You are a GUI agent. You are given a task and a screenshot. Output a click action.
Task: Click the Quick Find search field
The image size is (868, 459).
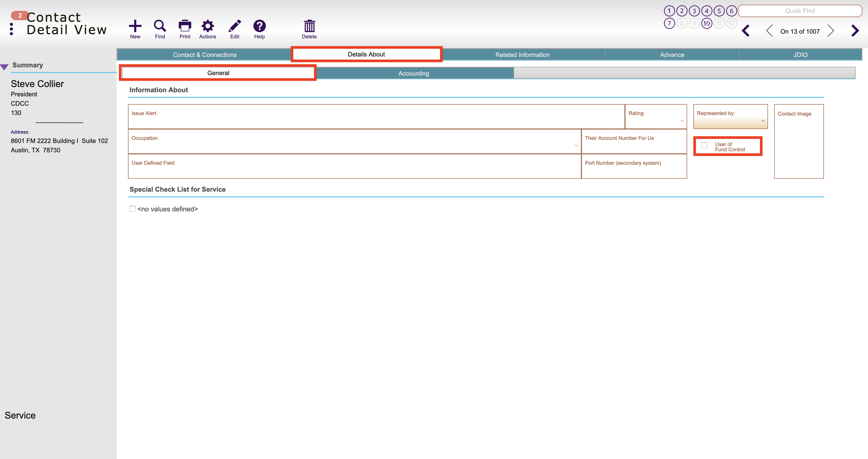point(800,11)
